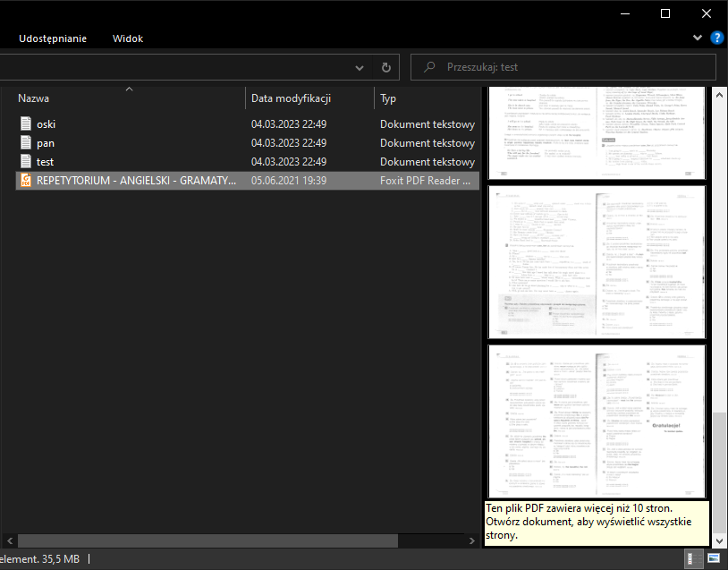Click the Foxit PDF Reader type cell
The image size is (728, 570).
pos(426,180)
